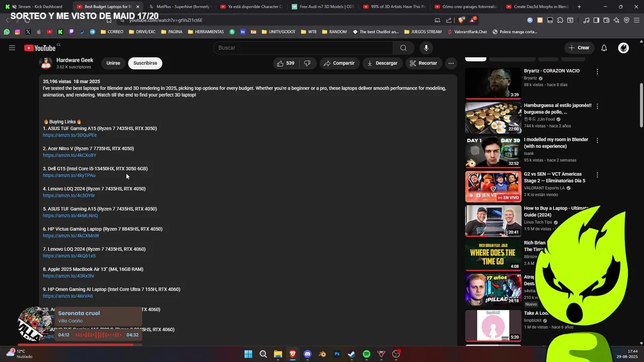This screenshot has height=362, width=644.
Task: Open a new browser tab
Action: click(x=579, y=7)
